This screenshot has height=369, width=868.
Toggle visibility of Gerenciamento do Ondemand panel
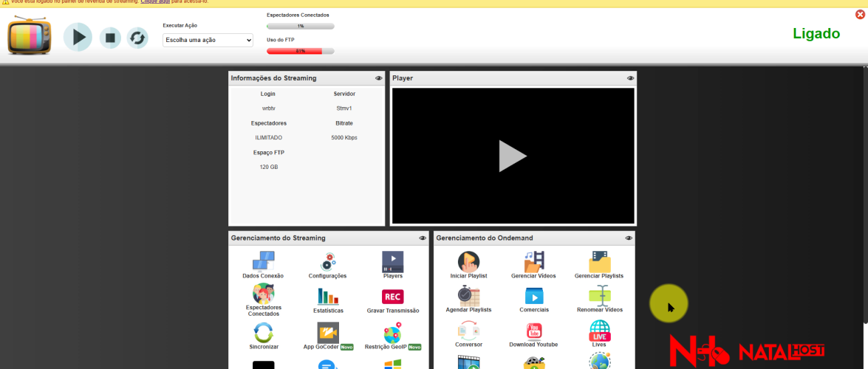(x=629, y=238)
